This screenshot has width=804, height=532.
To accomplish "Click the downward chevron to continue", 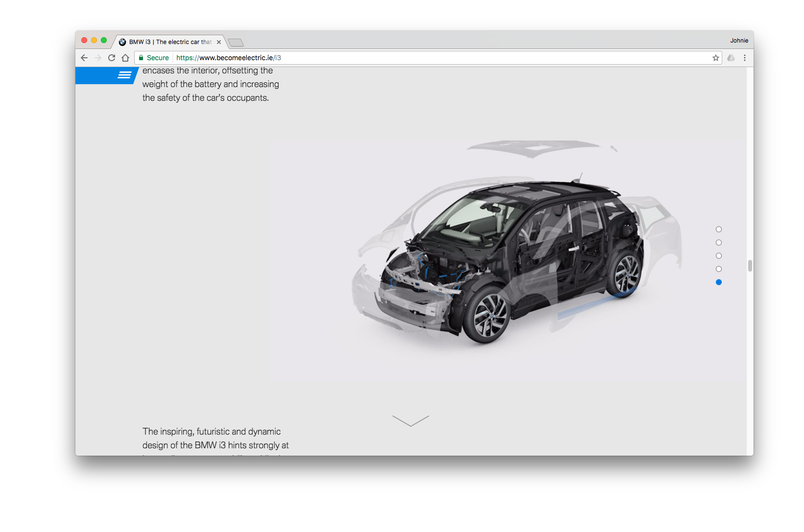I will (x=411, y=421).
